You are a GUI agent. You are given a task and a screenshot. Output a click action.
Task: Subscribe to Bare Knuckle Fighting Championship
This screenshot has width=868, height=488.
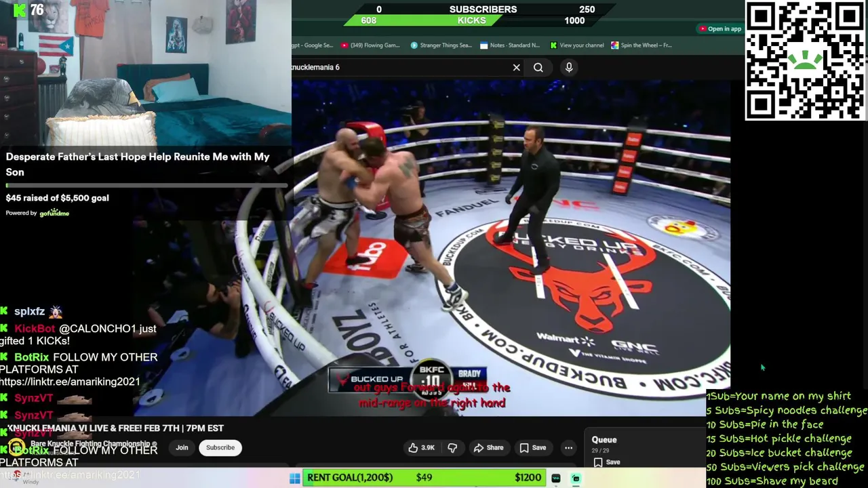pyautogui.click(x=220, y=447)
